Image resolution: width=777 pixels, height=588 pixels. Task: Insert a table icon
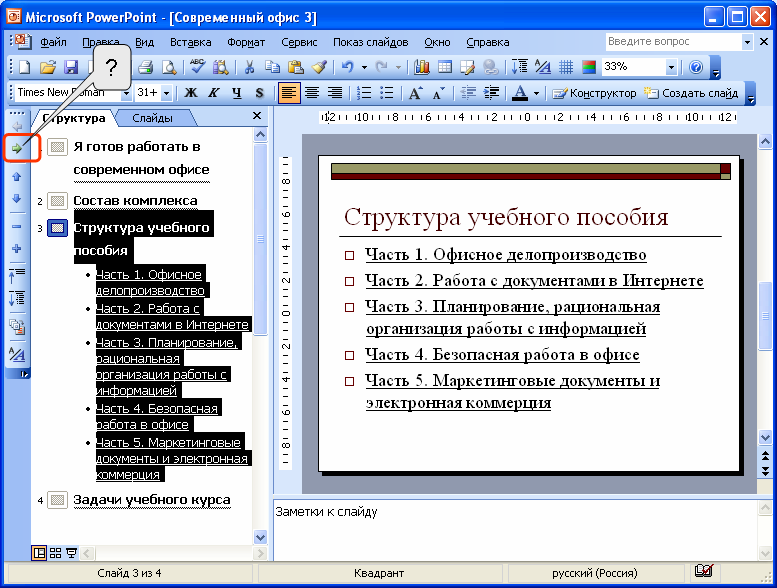[x=444, y=67]
